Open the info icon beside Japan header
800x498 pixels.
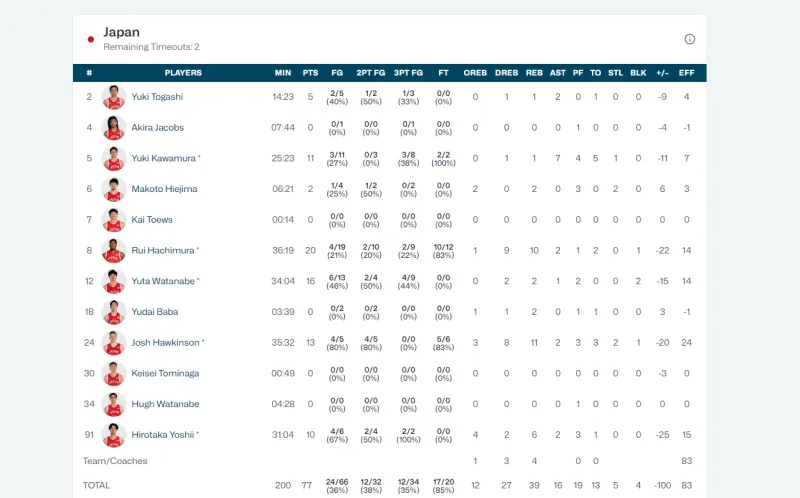tap(689, 39)
